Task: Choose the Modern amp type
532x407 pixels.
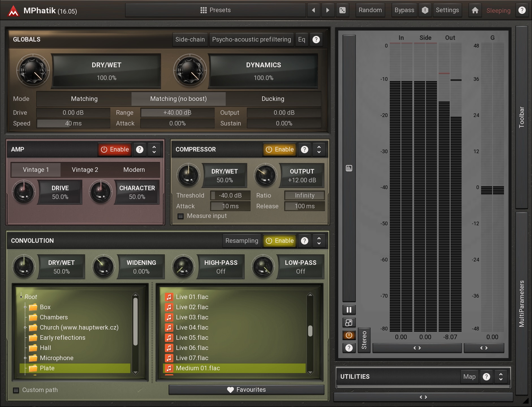Action: coord(134,170)
